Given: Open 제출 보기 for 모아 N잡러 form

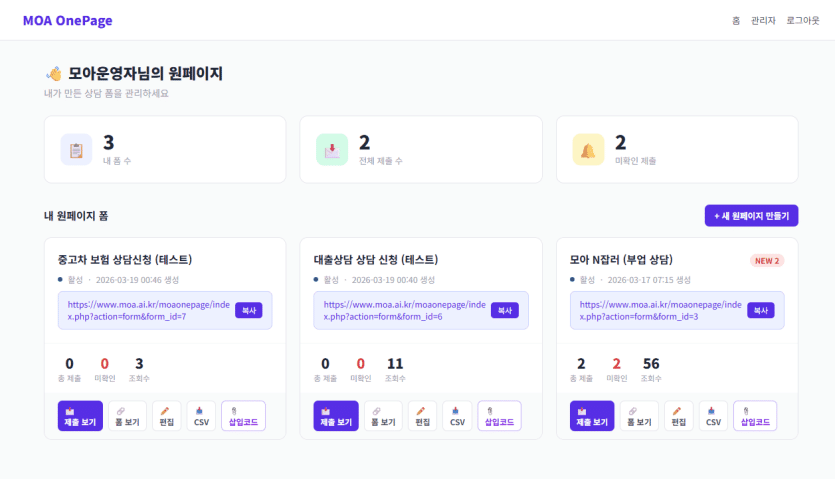Looking at the screenshot, I should click(592, 415).
